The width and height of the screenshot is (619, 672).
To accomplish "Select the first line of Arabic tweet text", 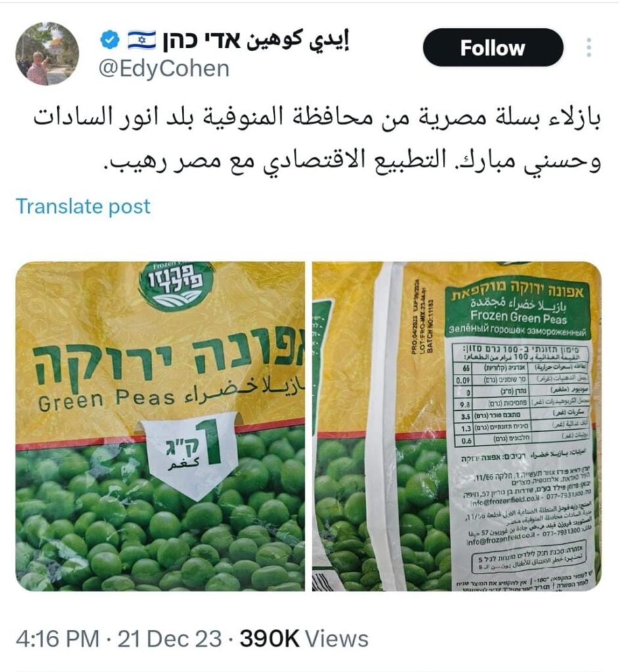I will tap(317, 117).
